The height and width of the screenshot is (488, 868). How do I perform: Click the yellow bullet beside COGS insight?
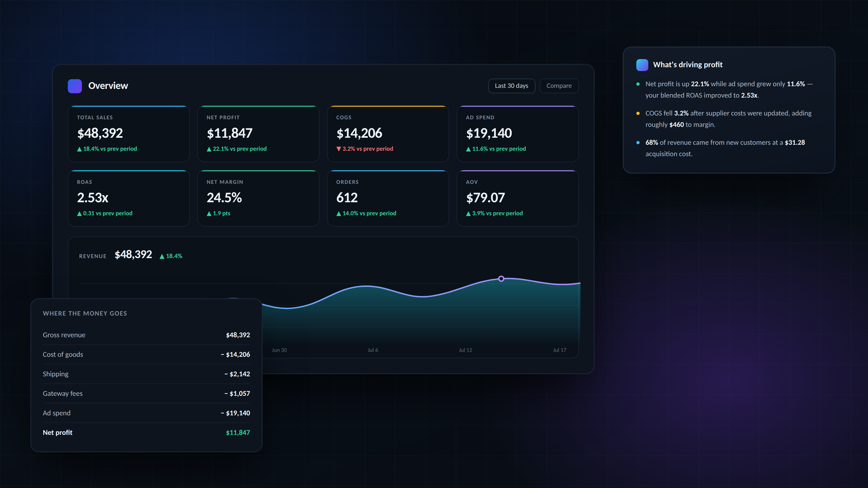638,113
